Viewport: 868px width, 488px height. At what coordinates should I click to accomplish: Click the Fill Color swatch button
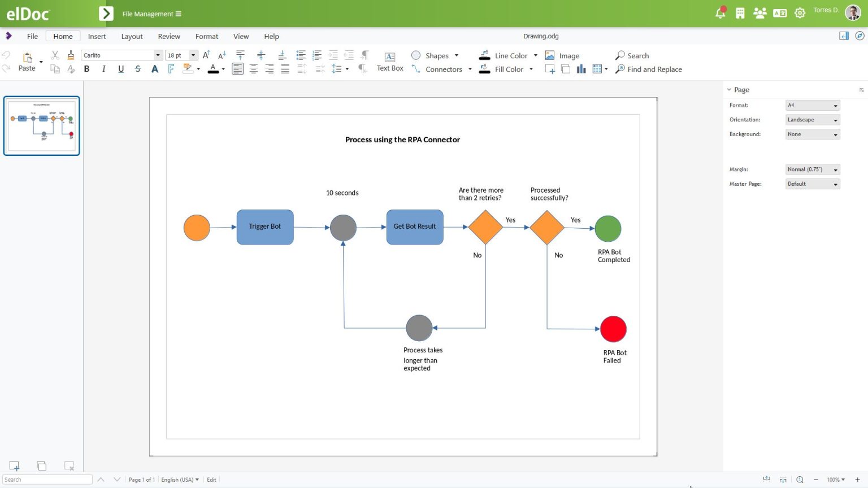[485, 69]
